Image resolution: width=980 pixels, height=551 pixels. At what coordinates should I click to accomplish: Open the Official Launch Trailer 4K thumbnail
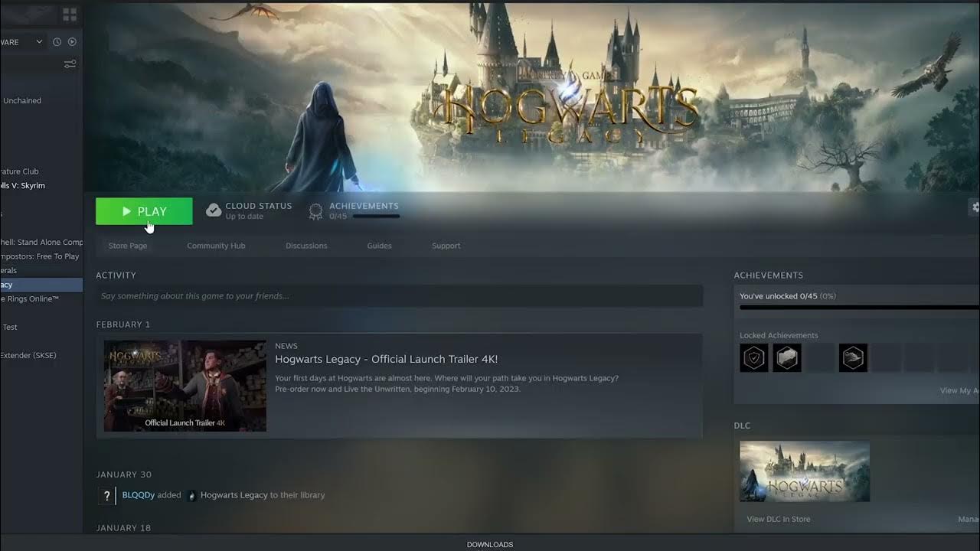[x=185, y=386]
